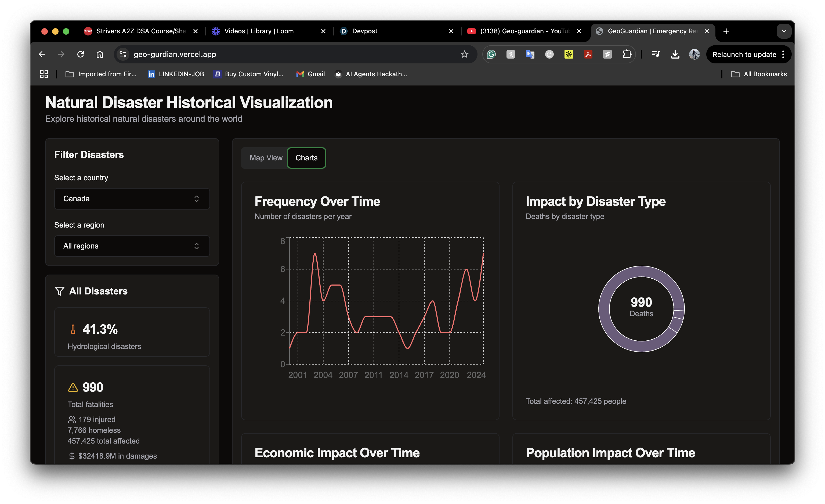Expand the All regions dropdown
This screenshot has height=504, width=825.
tap(132, 246)
